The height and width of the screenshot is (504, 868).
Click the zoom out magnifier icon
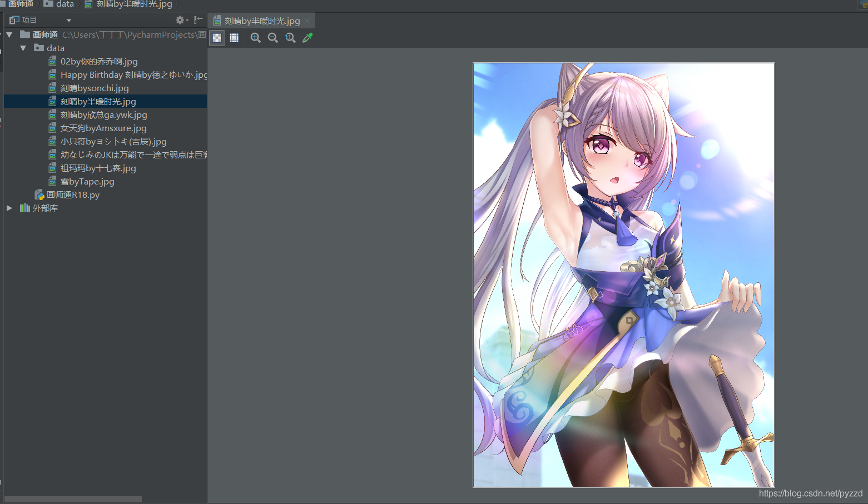(273, 38)
